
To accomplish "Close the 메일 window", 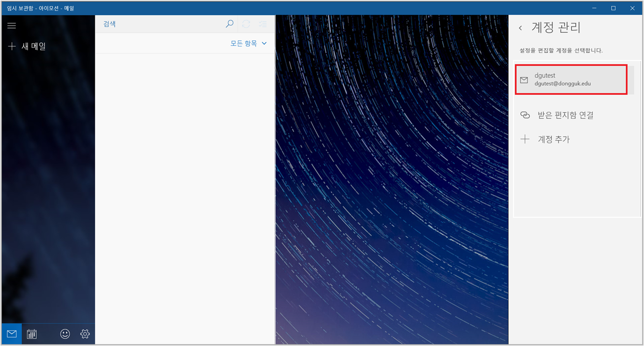I will [632, 8].
